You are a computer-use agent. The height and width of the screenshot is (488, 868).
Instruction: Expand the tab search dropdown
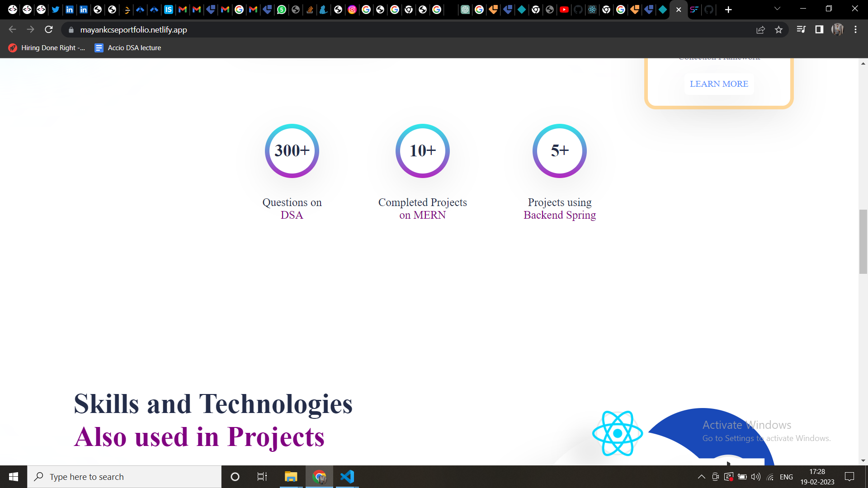(x=777, y=8)
